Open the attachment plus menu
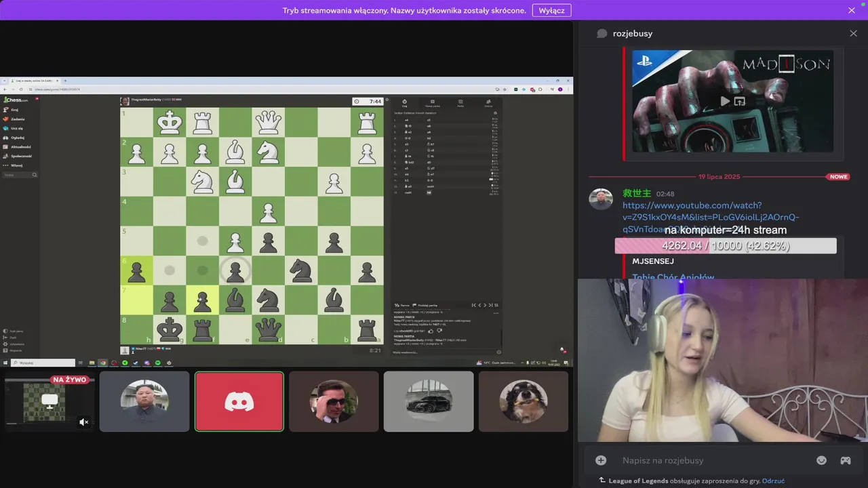 click(601, 460)
